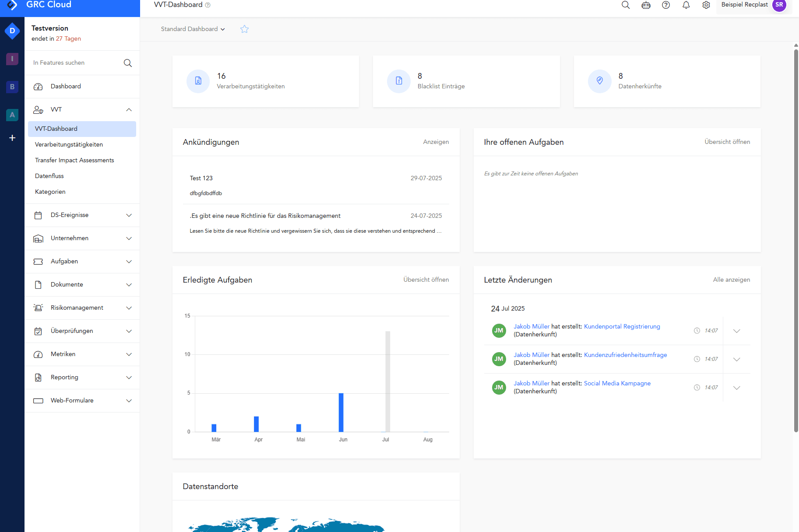Open notifications bell
The image size is (799, 532).
pos(686,5)
